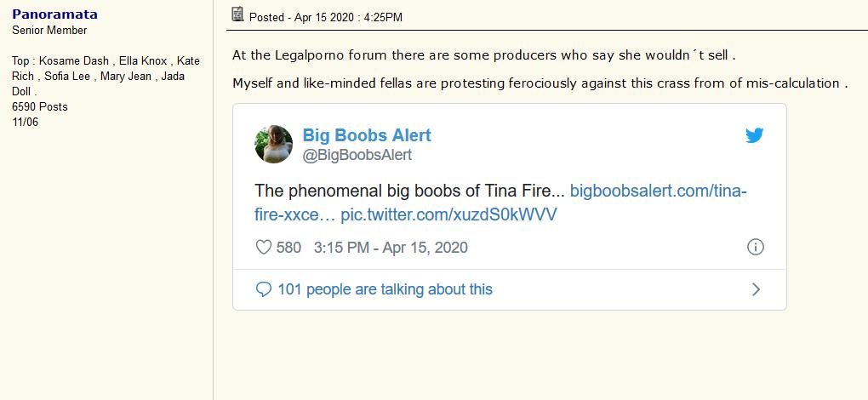Expand tweet conversation with right chevron

coord(756,289)
